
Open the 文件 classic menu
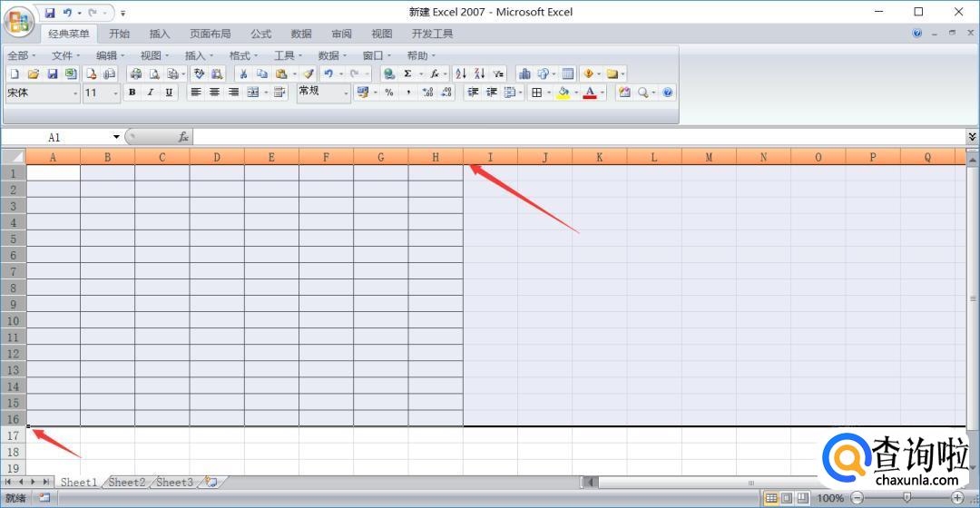(x=65, y=55)
